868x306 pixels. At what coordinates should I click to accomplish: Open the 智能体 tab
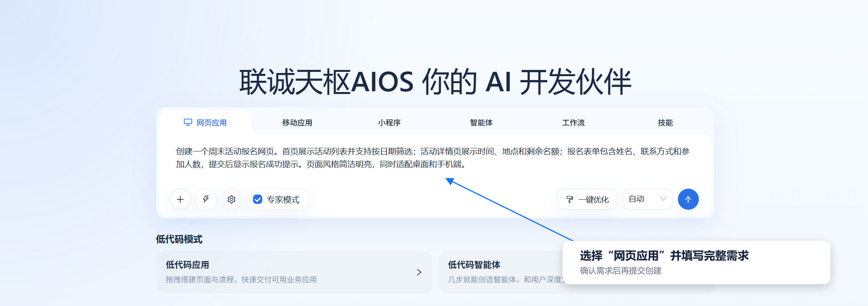click(x=481, y=122)
